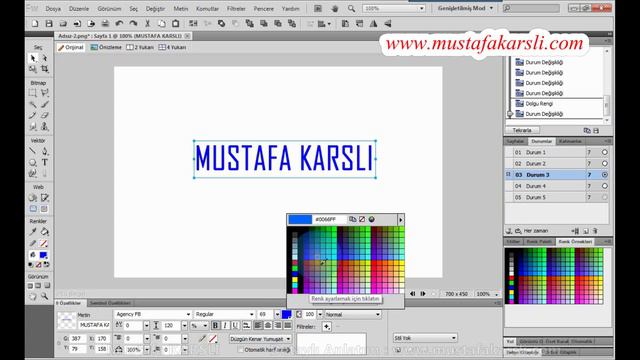Click the New document icon
Screen dimensions: 640x360
tap(35, 24)
